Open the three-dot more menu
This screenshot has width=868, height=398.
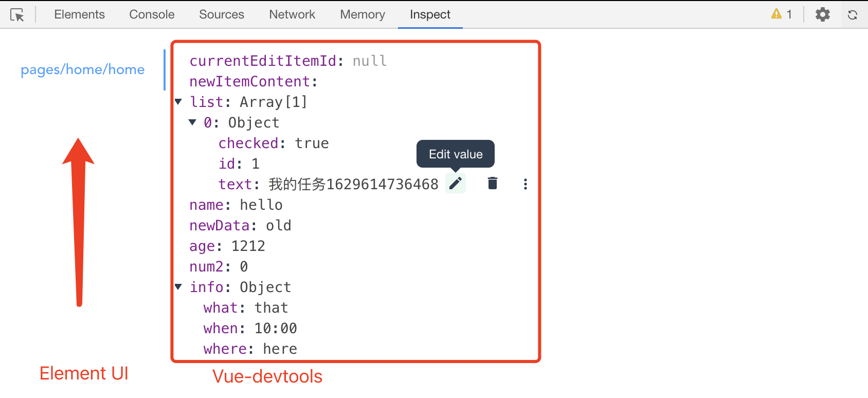(x=525, y=184)
